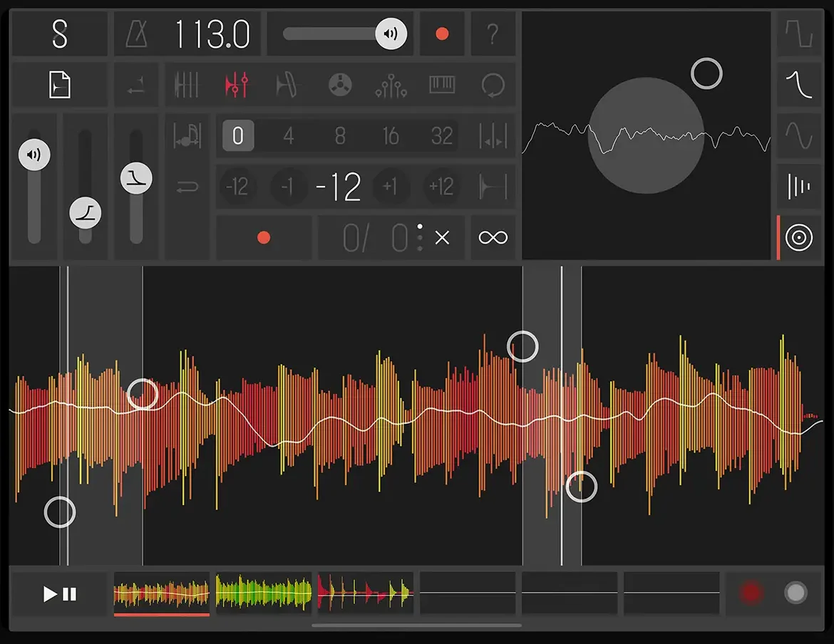Open the keyboard piano tab
834x644 pixels.
(442, 84)
